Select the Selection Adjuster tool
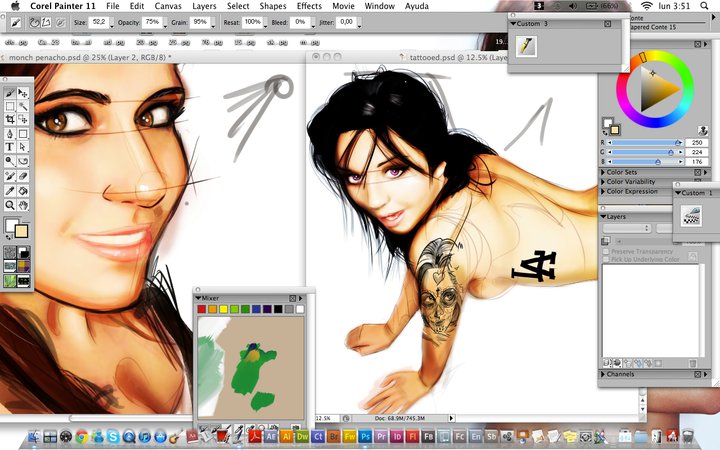This screenshot has width=720, height=450. click(22, 119)
